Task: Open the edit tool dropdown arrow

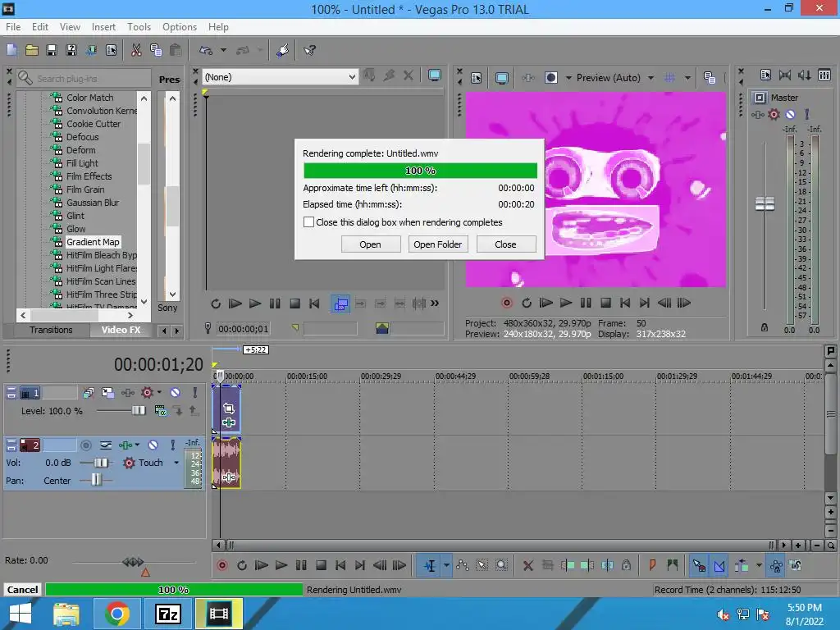Action: coord(446,565)
